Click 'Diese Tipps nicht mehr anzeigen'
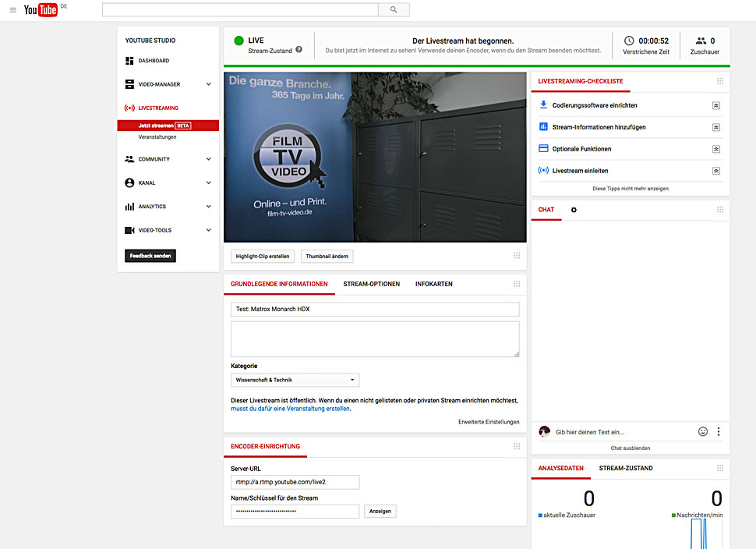The image size is (756, 549). 631,189
